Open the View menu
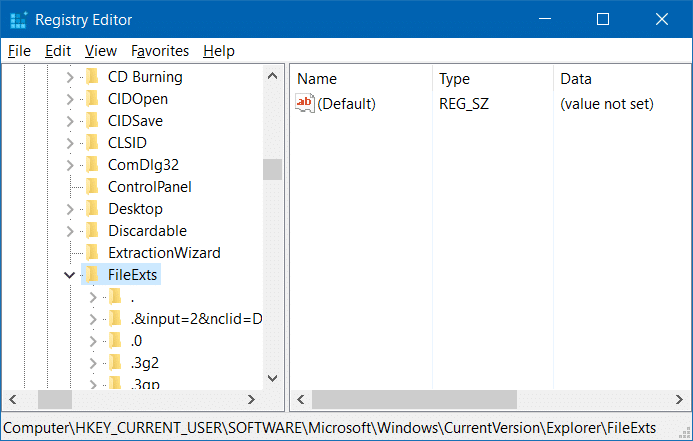The image size is (693, 441). (101, 51)
